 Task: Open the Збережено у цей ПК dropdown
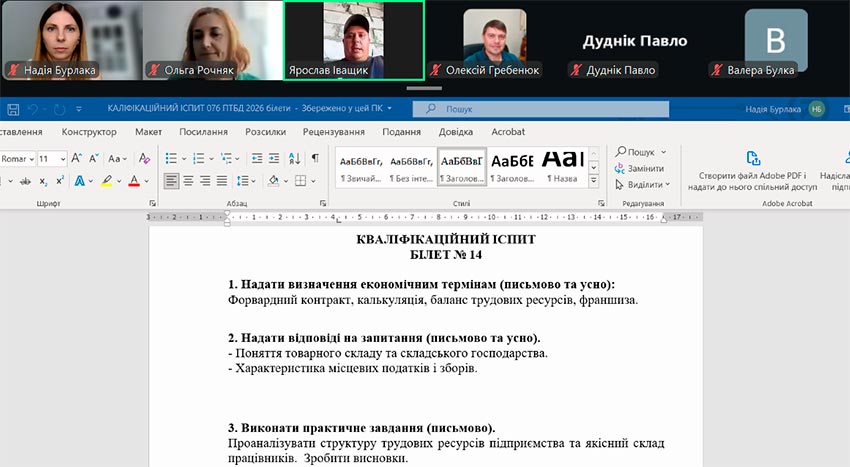tap(346, 108)
